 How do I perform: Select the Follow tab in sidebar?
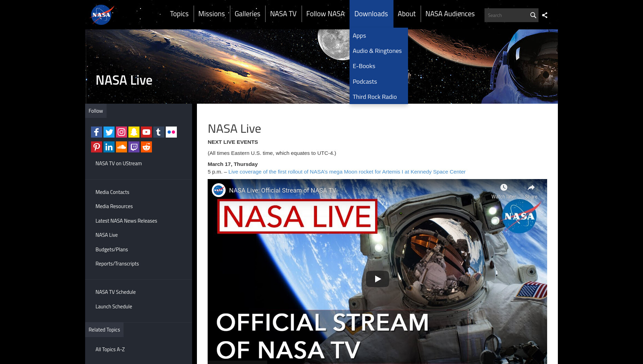click(x=96, y=111)
